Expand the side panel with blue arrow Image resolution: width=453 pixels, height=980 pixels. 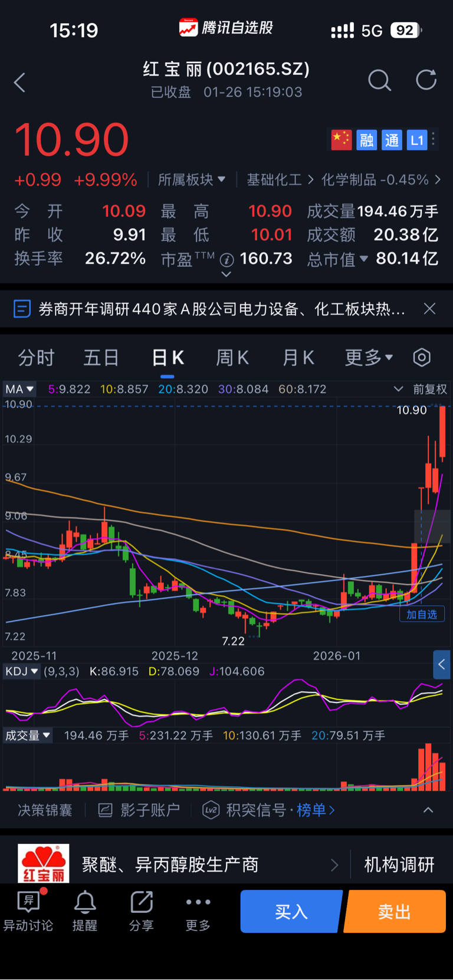click(442, 665)
